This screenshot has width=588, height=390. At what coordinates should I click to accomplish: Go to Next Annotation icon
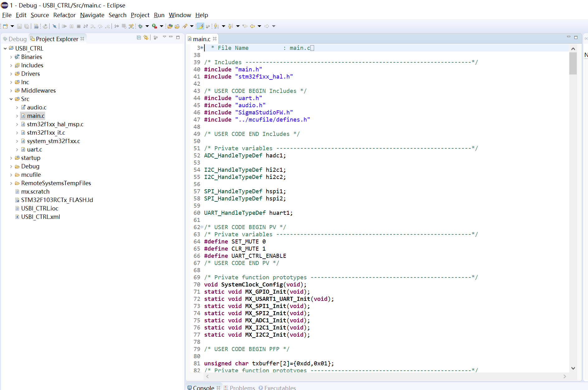pyautogui.click(x=216, y=26)
